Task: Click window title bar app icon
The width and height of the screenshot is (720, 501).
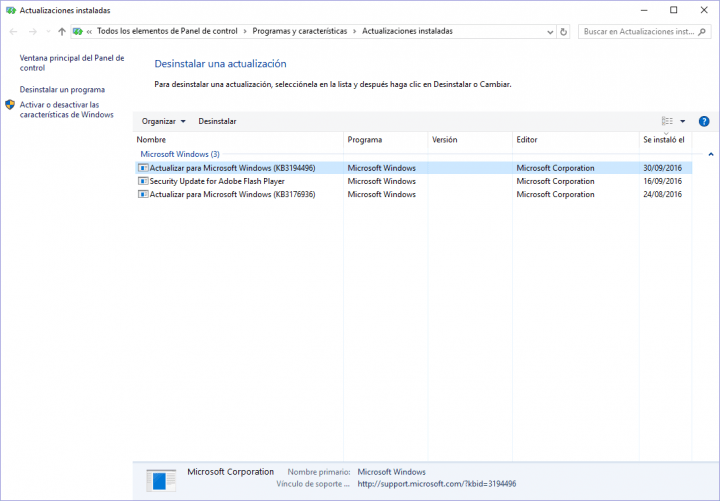Action: pyautogui.click(x=11, y=10)
